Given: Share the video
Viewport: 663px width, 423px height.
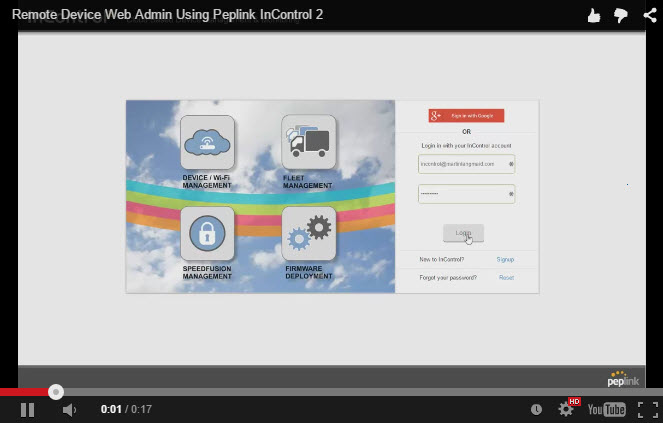Looking at the screenshot, I should (648, 15).
